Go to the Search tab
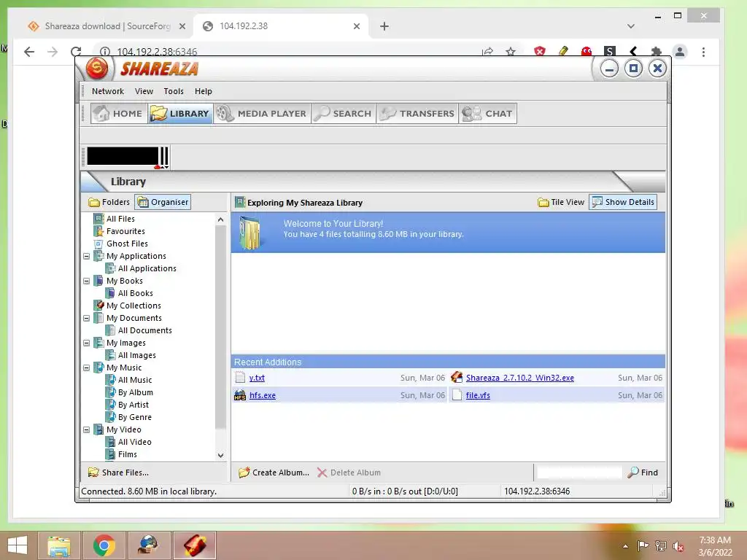747x560 pixels. (344, 114)
